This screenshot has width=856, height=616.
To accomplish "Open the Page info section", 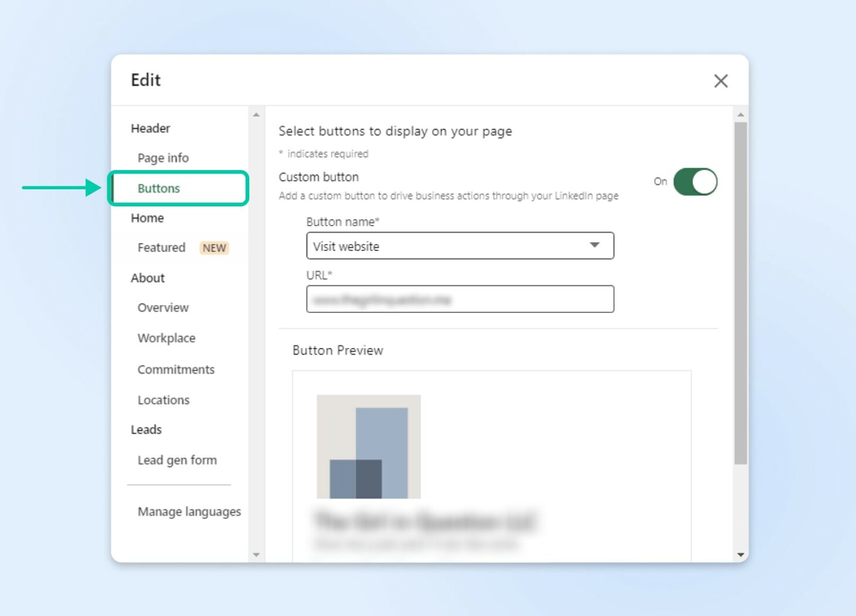I will (x=163, y=158).
